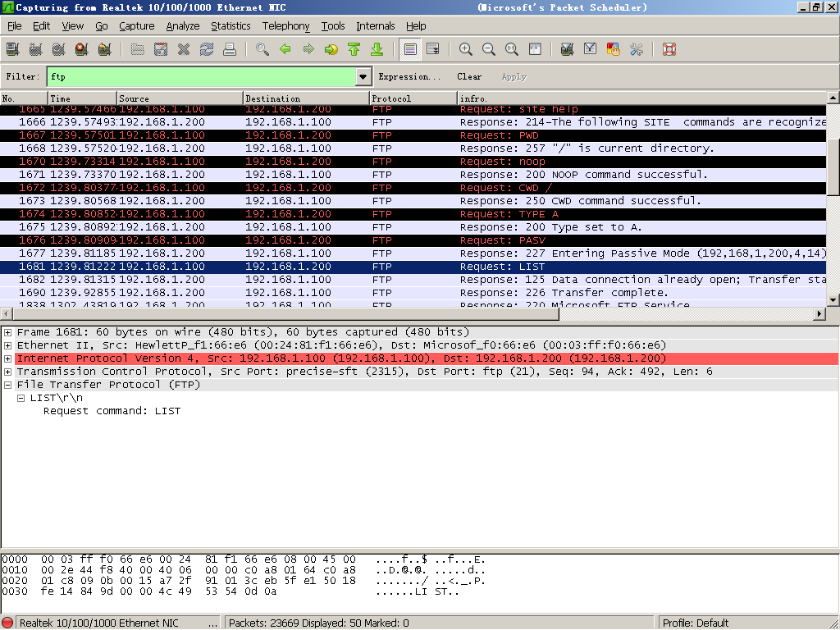
Task: Select packet 1682 Data connection already open row
Action: [413, 280]
